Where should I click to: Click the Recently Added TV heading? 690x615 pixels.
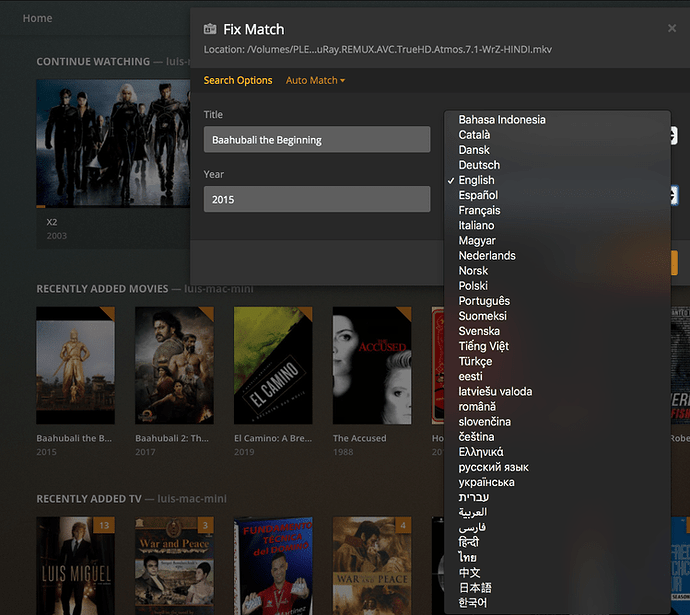click(x=89, y=499)
